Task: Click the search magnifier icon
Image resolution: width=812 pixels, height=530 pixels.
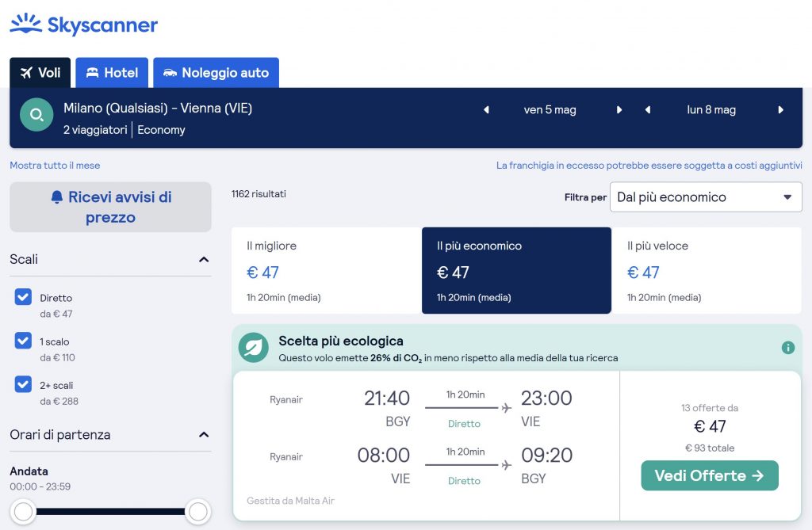Action: click(x=36, y=116)
